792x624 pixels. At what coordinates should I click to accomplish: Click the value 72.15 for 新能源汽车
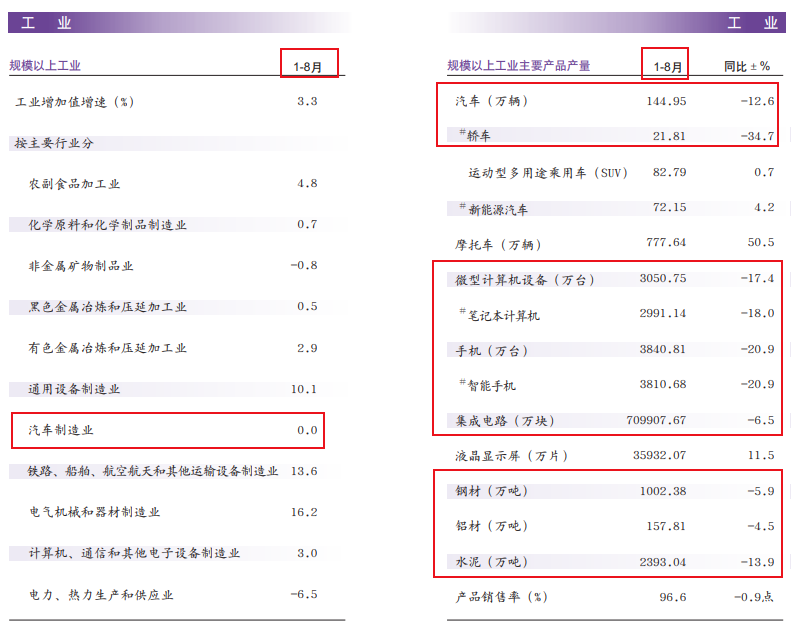point(669,207)
